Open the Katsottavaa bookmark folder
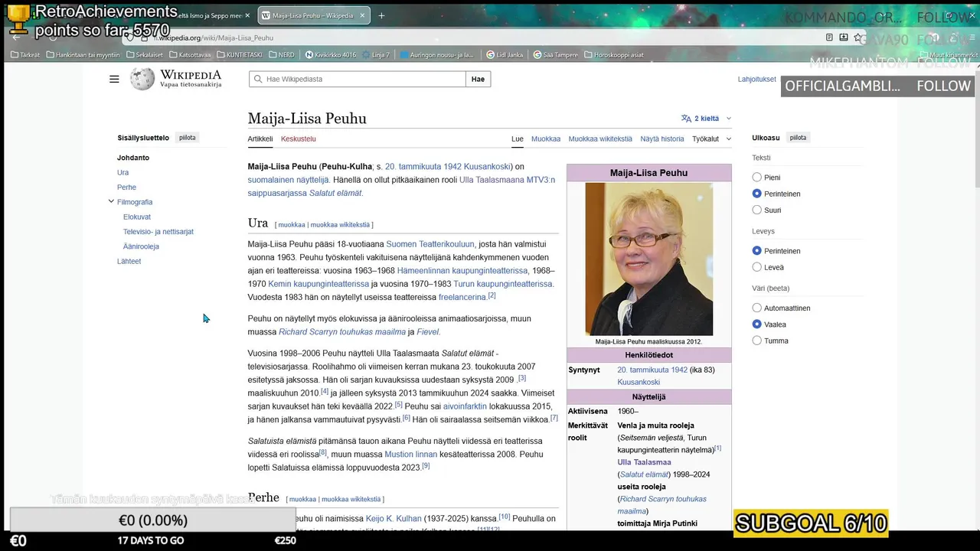 tap(190, 54)
